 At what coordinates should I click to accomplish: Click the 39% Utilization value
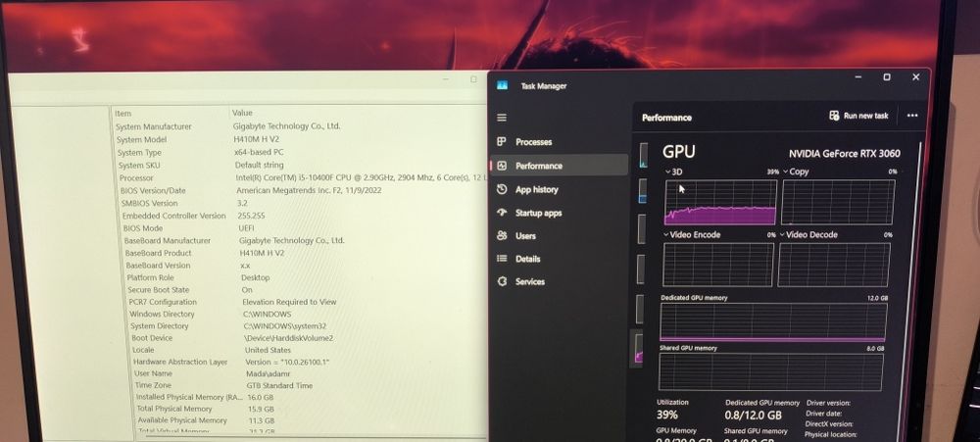pyautogui.click(x=666, y=416)
